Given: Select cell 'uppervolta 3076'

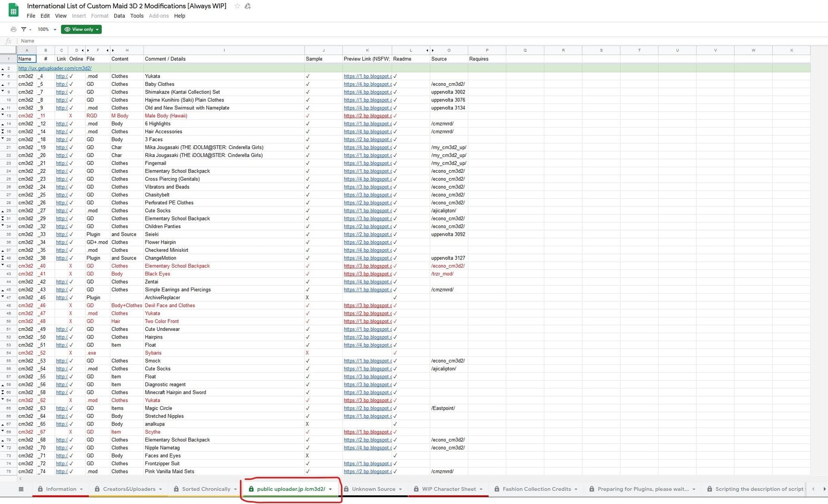Looking at the screenshot, I should pyautogui.click(x=449, y=100).
